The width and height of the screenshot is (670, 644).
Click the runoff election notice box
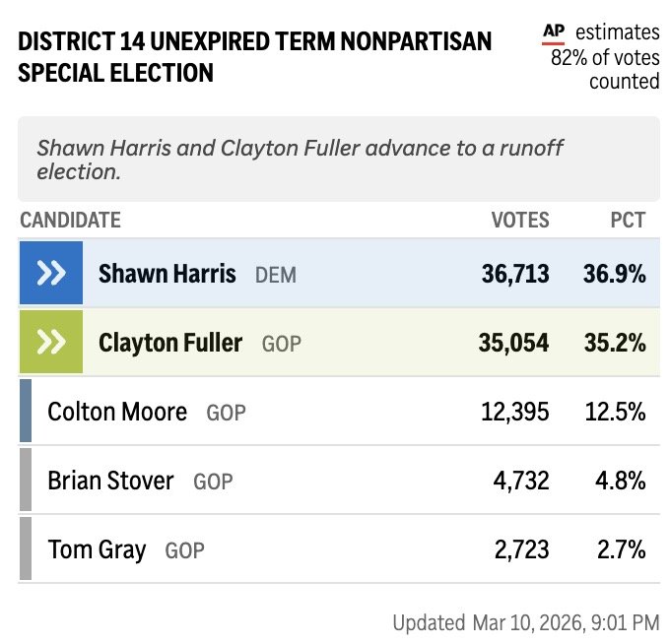(338, 159)
